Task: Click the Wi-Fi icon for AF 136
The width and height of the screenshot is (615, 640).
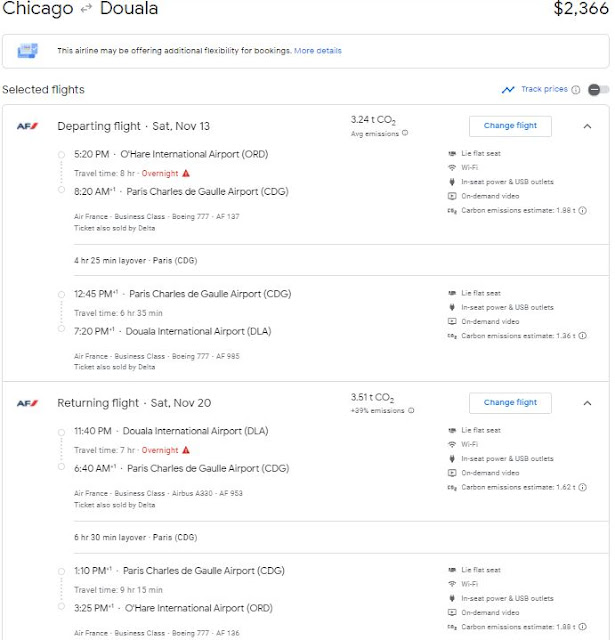Action: pyautogui.click(x=452, y=584)
